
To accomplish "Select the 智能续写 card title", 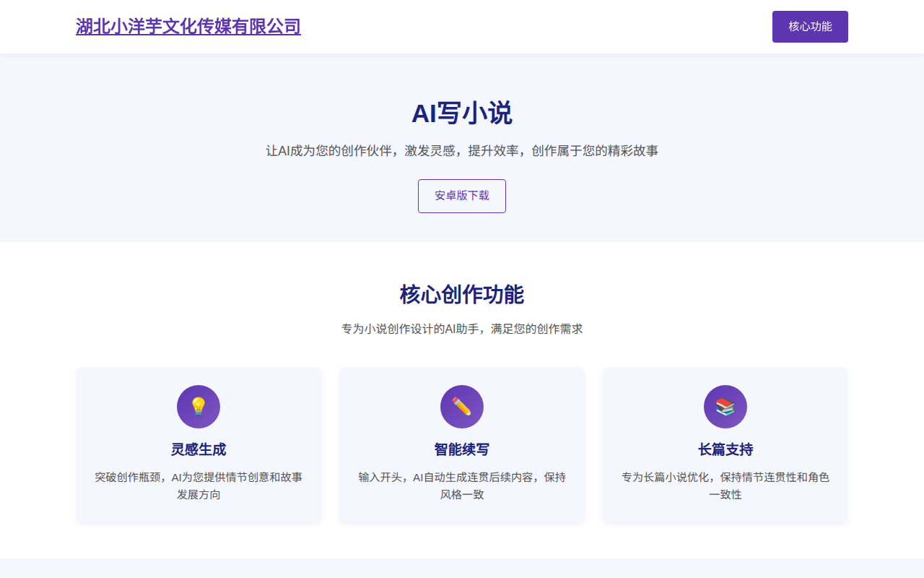I will point(462,449).
